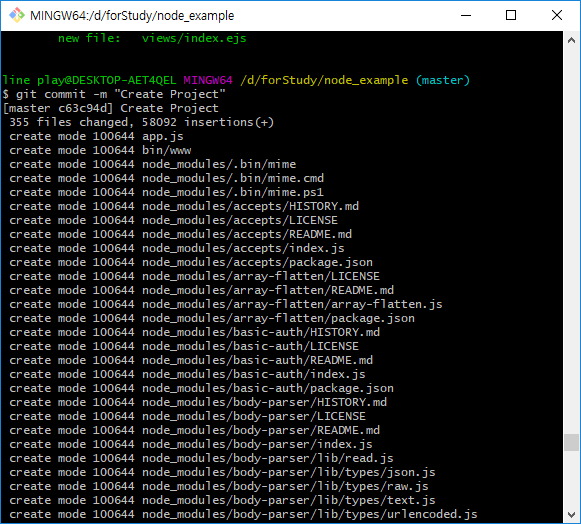581x524 pixels.
Task: Maximize the MINGW64 terminal window
Action: point(511,16)
